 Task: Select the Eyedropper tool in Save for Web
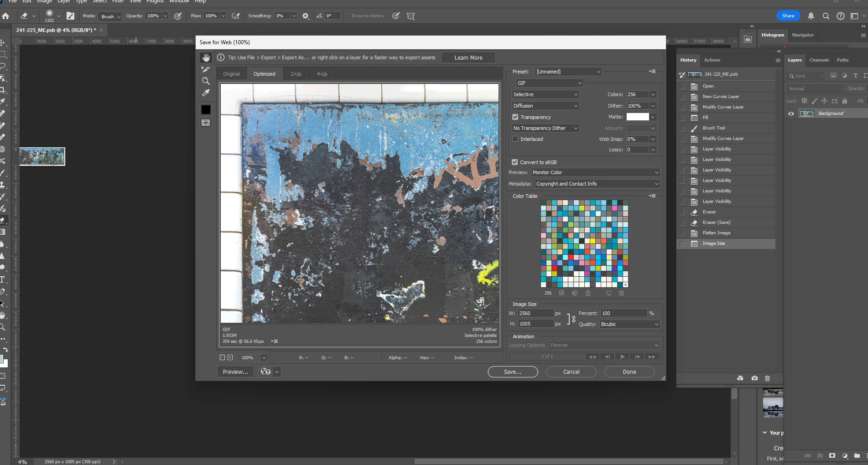tap(206, 93)
